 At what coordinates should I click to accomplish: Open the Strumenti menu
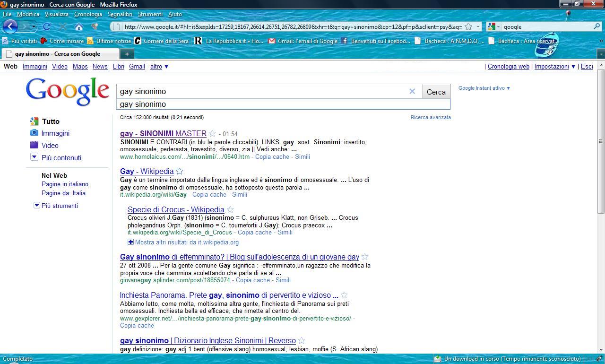pyautogui.click(x=150, y=14)
